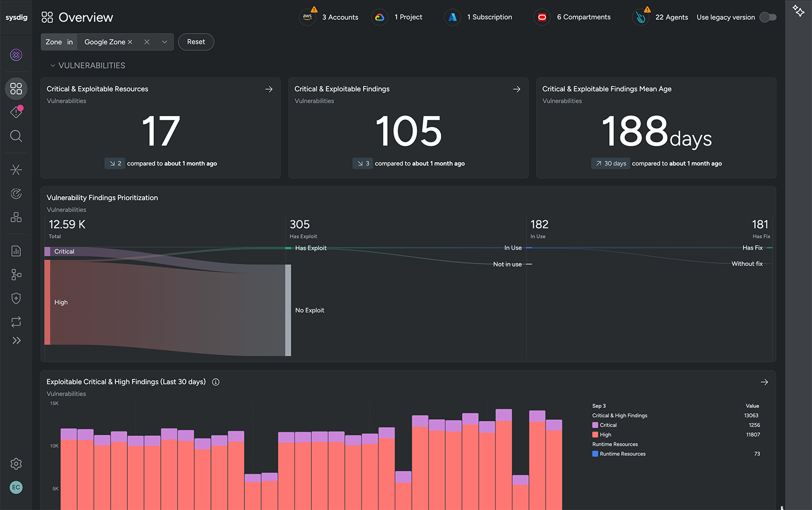Select the No Exploit node in chart
812x510 pixels.
(x=288, y=310)
